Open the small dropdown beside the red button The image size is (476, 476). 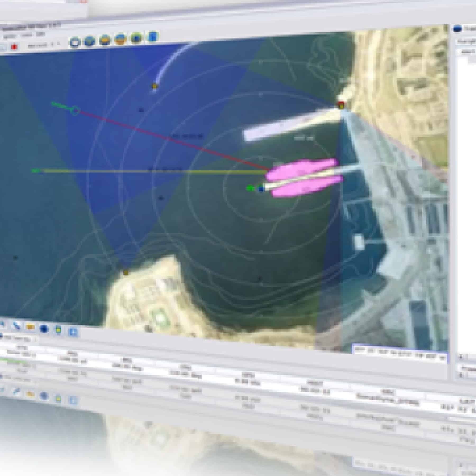tap(44, 45)
